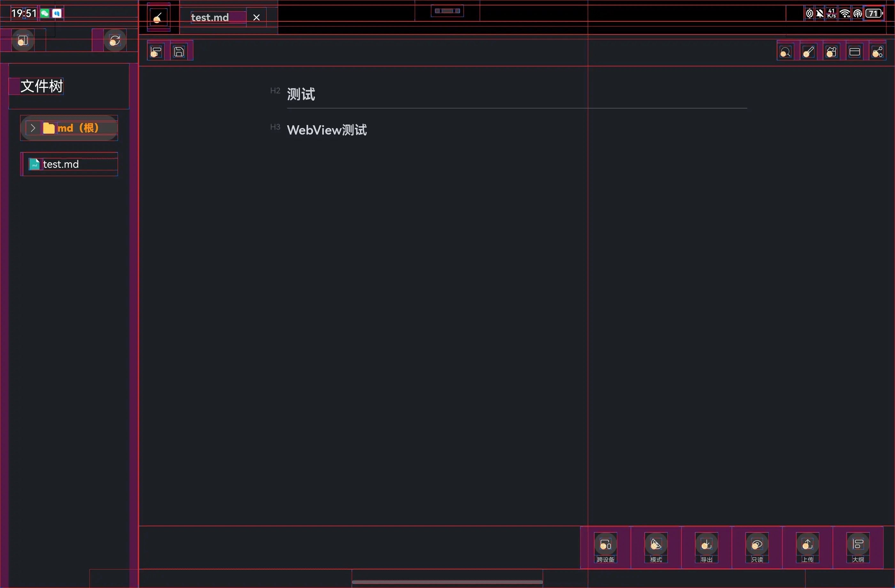Click the outline layout icon beside save
This screenshot has width=895, height=588.
click(x=156, y=51)
